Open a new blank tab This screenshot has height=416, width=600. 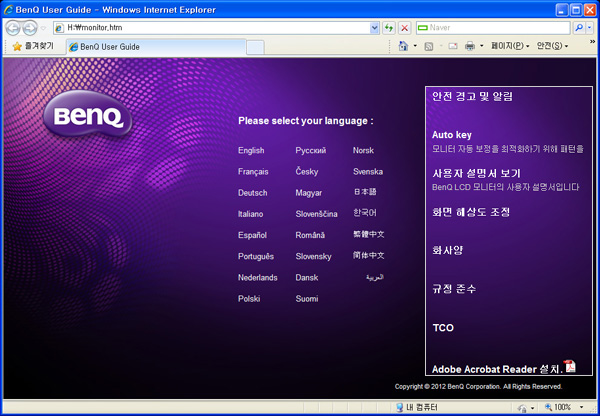(255, 47)
